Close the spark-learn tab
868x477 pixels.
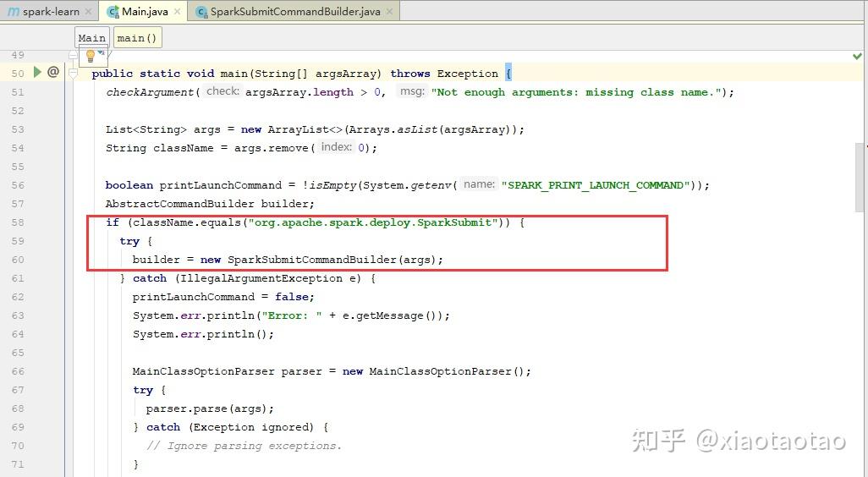pos(88,11)
